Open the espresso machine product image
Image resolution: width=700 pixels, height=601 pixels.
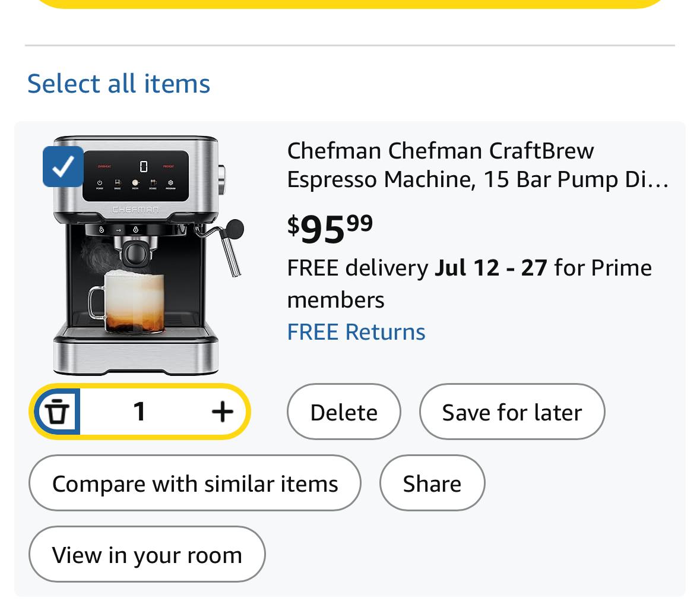click(x=142, y=255)
